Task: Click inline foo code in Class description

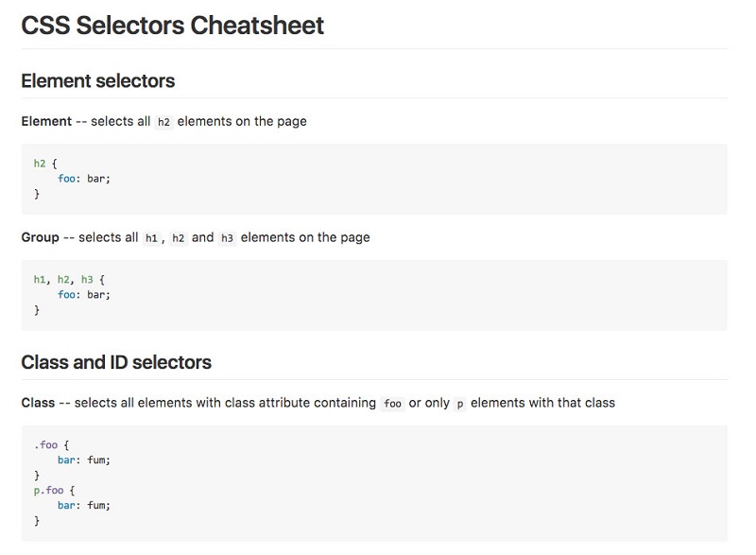Action: [392, 404]
